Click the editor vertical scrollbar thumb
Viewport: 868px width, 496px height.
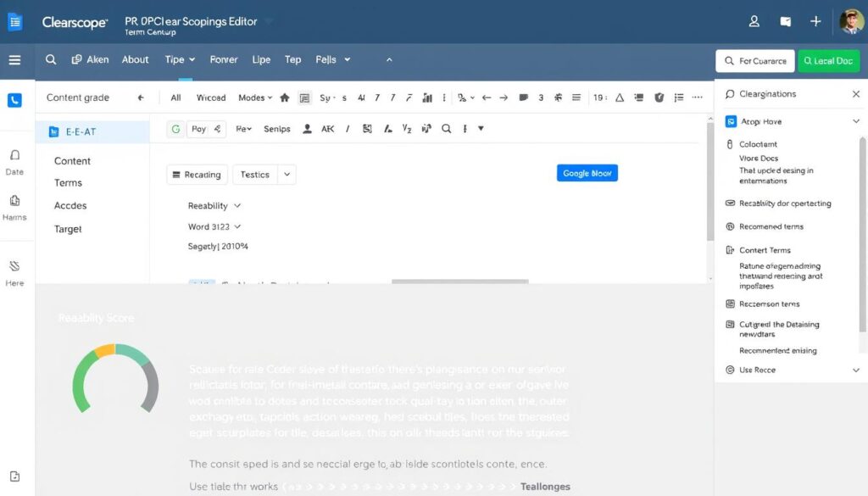point(710,181)
